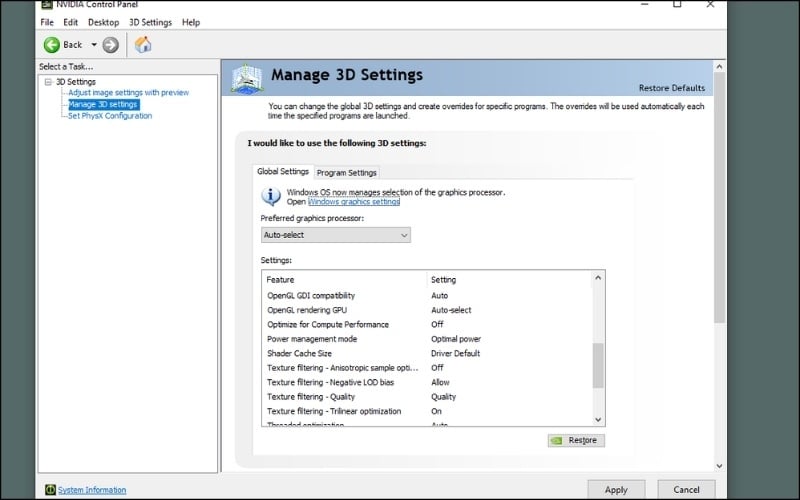Select the Global Settings tab
This screenshot has height=500, width=800.
283,171
